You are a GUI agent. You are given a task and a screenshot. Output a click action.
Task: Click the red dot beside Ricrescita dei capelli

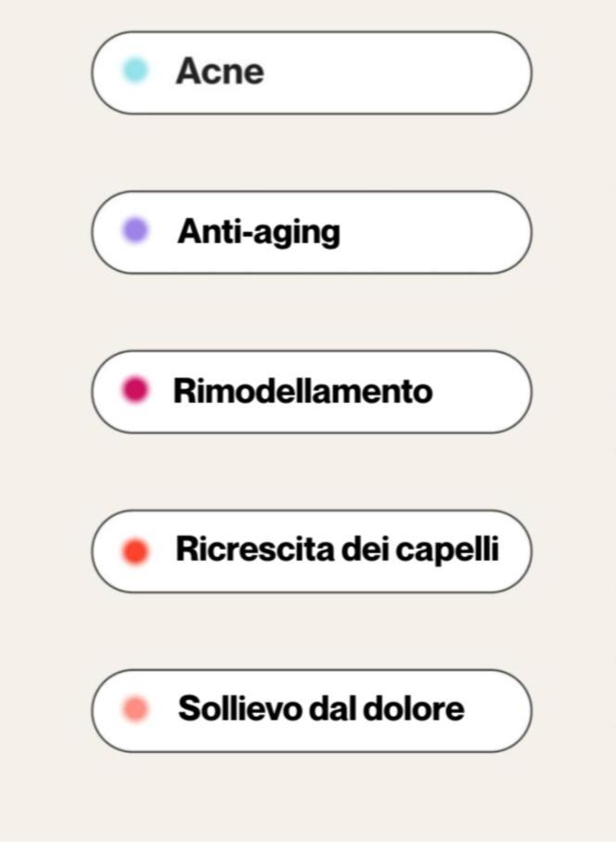(135, 551)
